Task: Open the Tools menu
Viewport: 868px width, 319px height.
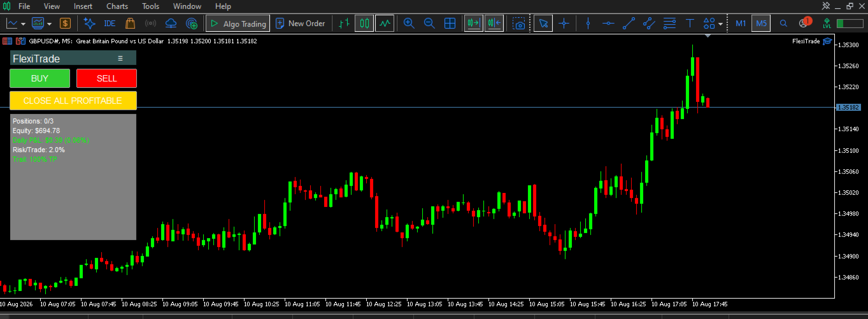Action: point(151,6)
